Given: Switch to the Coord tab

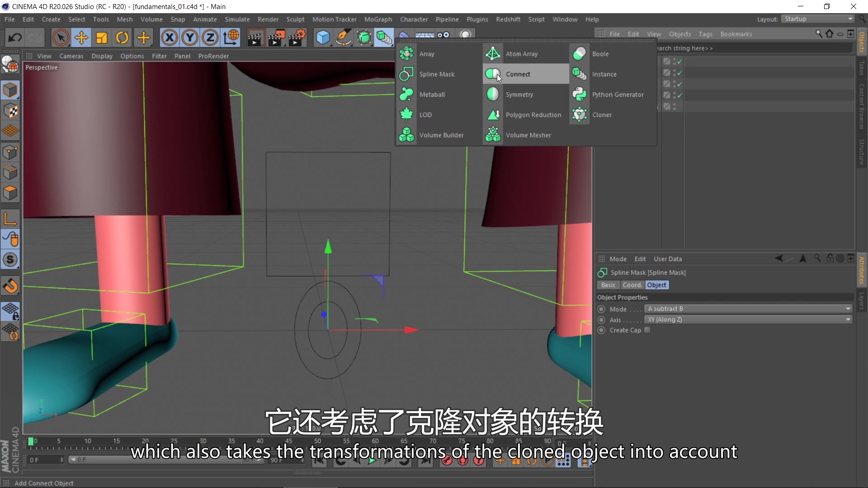Looking at the screenshot, I should pos(632,285).
